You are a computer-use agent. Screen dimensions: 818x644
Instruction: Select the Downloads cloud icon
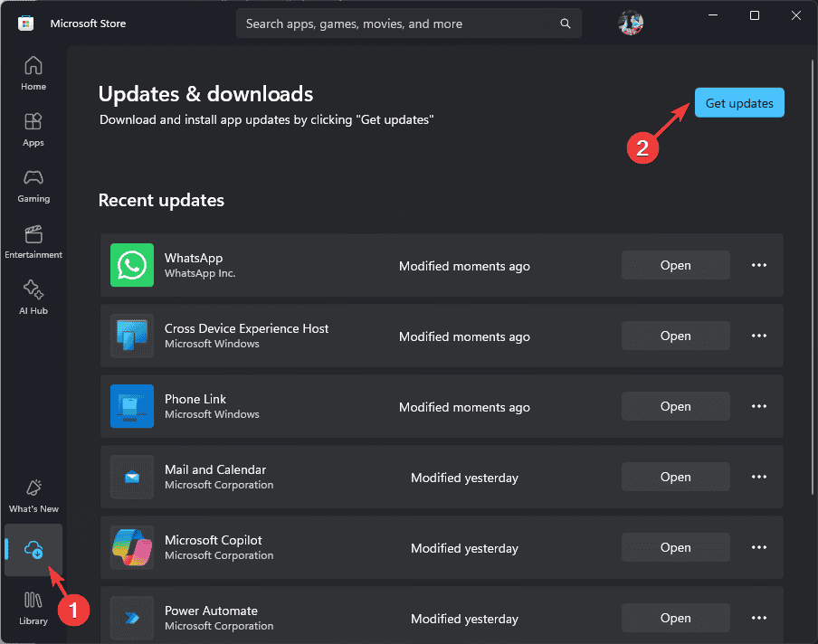click(33, 550)
